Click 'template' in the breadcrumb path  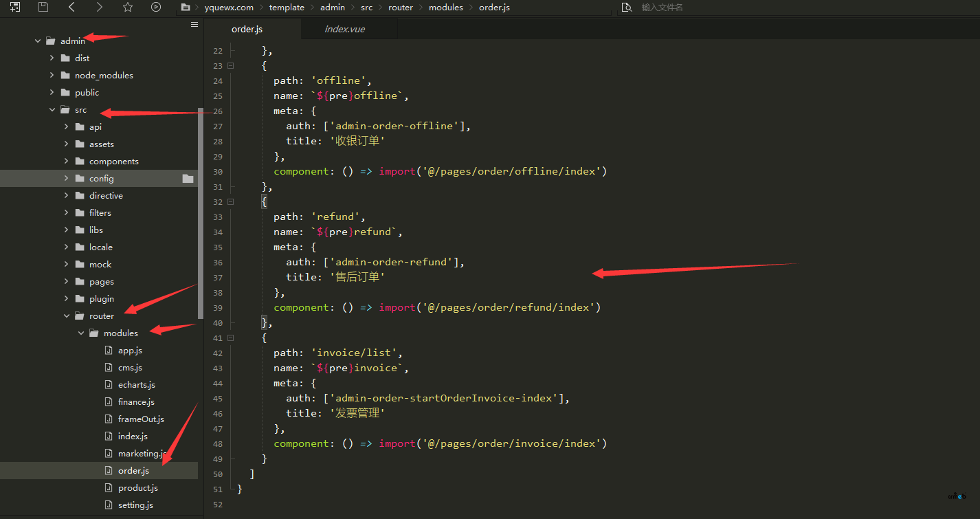tap(287, 8)
